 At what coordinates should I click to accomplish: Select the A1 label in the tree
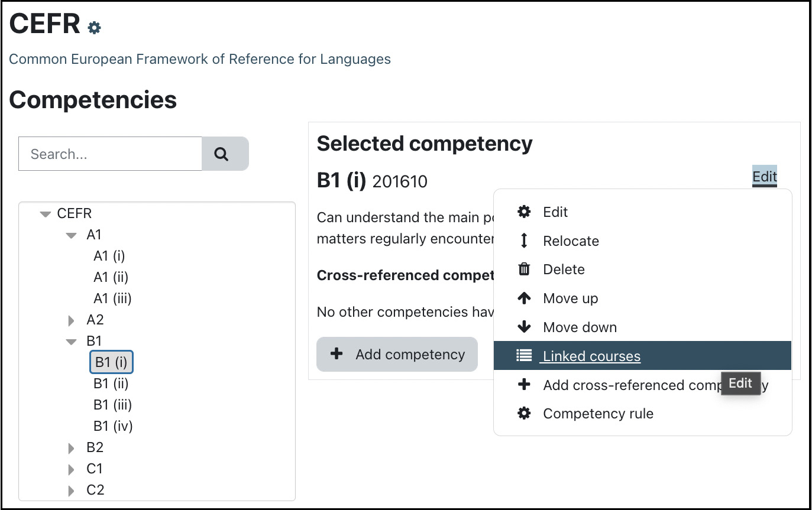click(94, 235)
